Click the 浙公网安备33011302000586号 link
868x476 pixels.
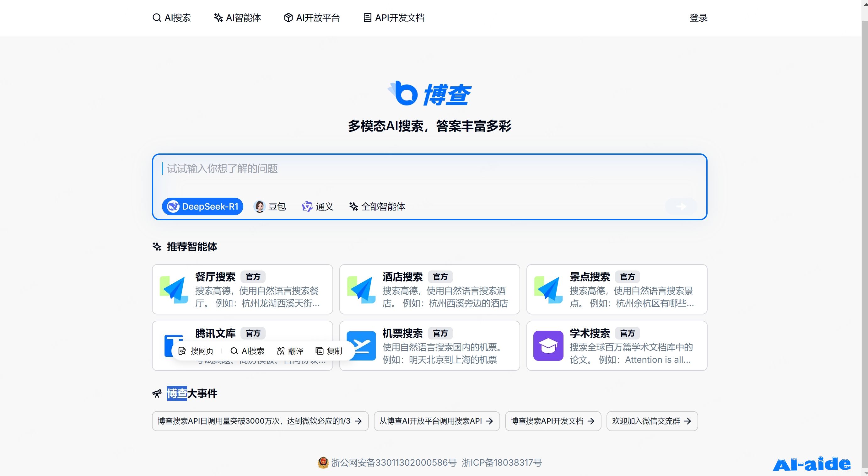click(x=394, y=463)
